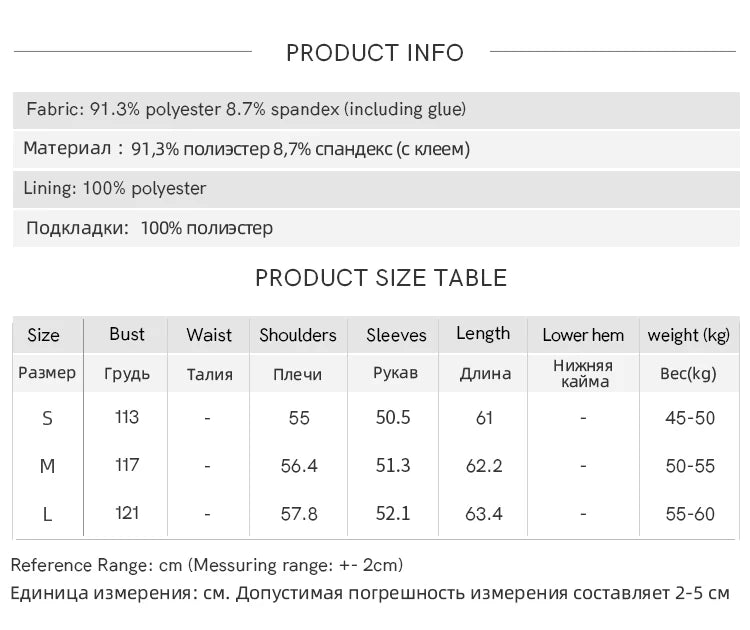The height and width of the screenshot is (630, 750).
Task: Click the PRODUCT INFO heading
Action: [x=375, y=53]
